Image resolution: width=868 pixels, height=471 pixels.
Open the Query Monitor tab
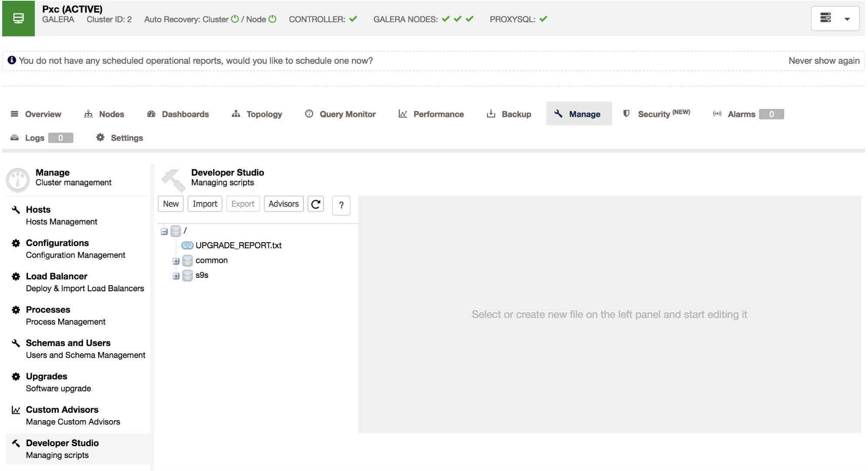pos(340,114)
